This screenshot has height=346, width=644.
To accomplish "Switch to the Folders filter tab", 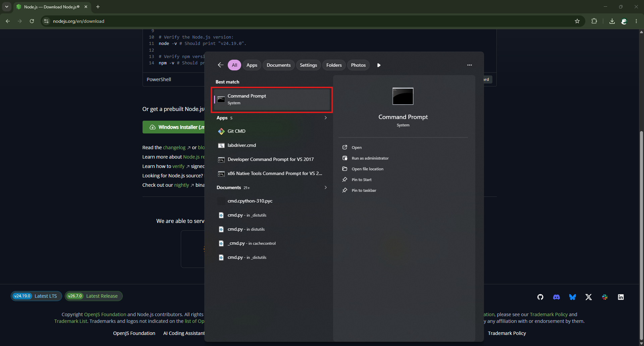I will pos(334,65).
